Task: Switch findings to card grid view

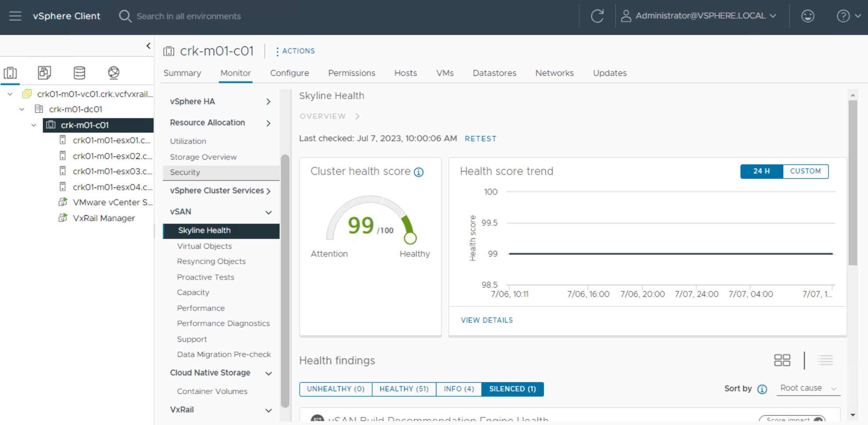Action: 782,360
